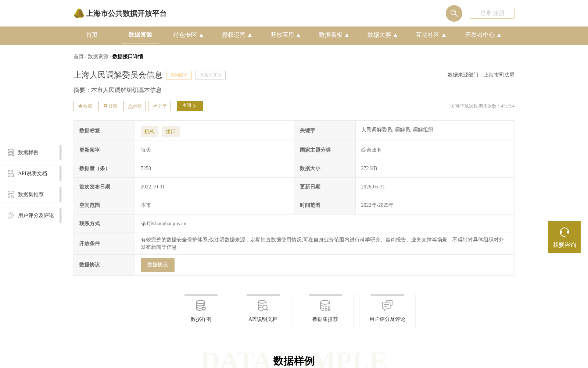Expand the 特色专区 menu

coord(189,35)
